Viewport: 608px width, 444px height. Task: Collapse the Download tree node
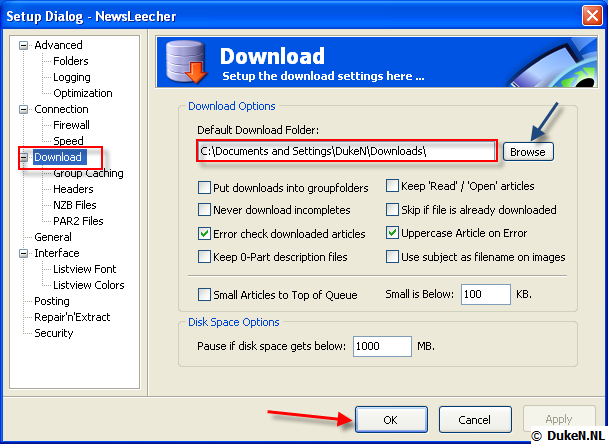pyautogui.click(x=24, y=157)
